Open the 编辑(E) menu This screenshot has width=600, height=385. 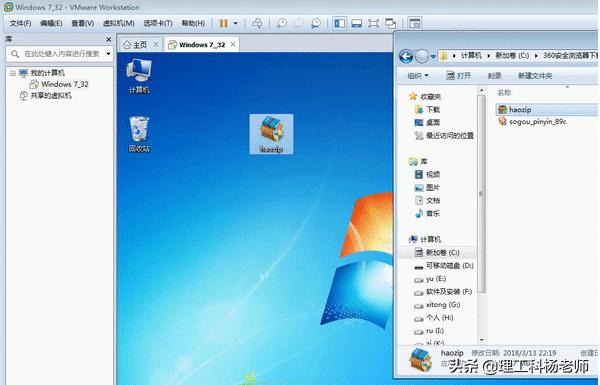[51, 23]
